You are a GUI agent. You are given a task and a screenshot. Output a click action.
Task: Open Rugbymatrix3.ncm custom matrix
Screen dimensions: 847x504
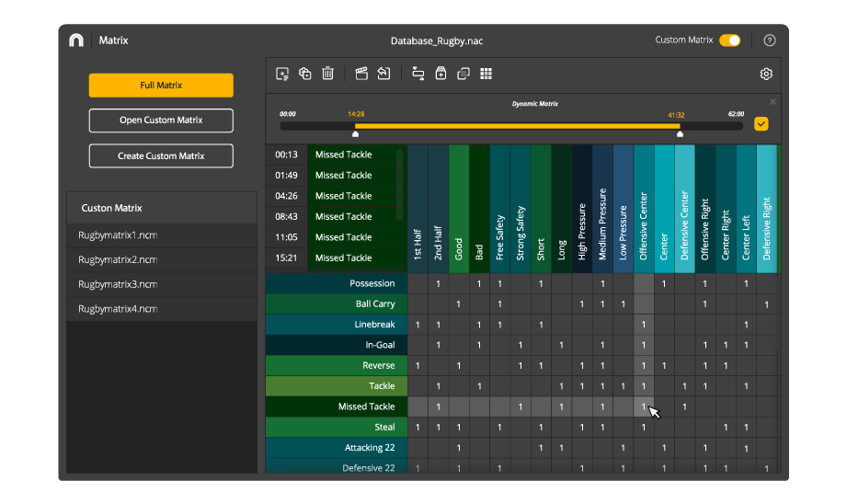118,284
